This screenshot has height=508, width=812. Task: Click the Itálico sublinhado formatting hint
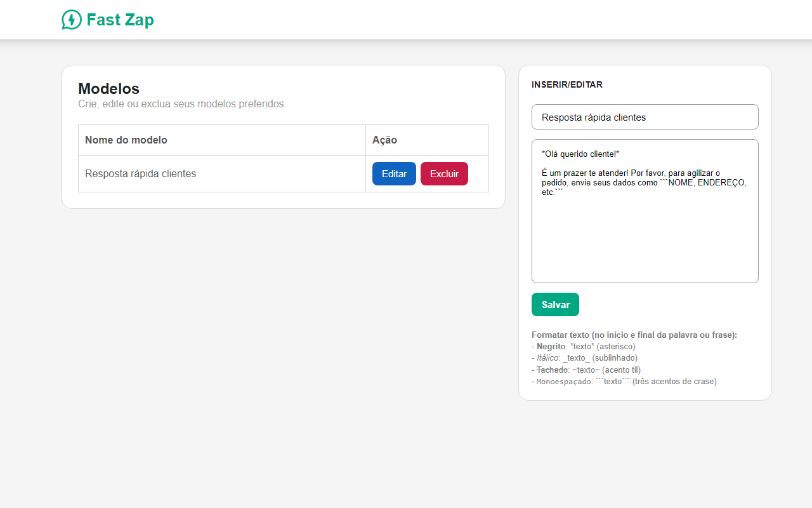click(584, 358)
